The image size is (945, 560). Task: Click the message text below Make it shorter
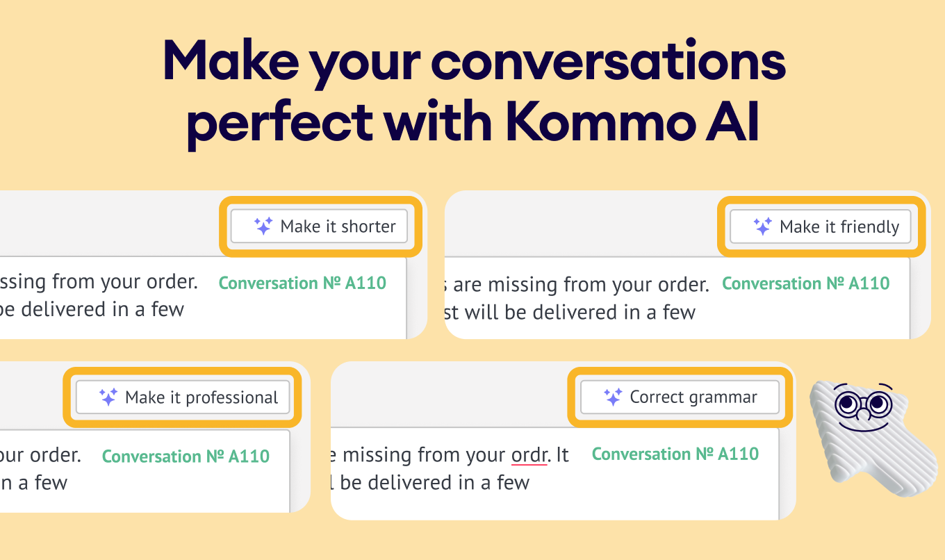tap(99, 296)
